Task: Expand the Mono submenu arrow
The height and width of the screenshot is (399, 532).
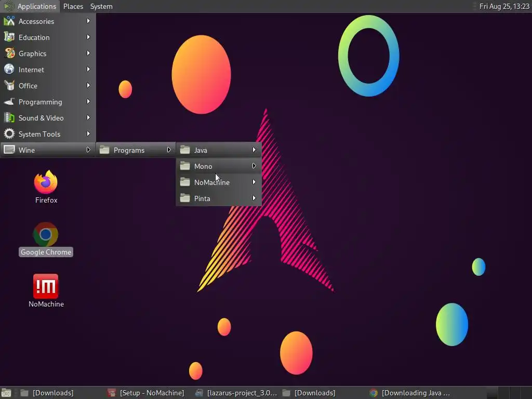Action: pyautogui.click(x=254, y=166)
